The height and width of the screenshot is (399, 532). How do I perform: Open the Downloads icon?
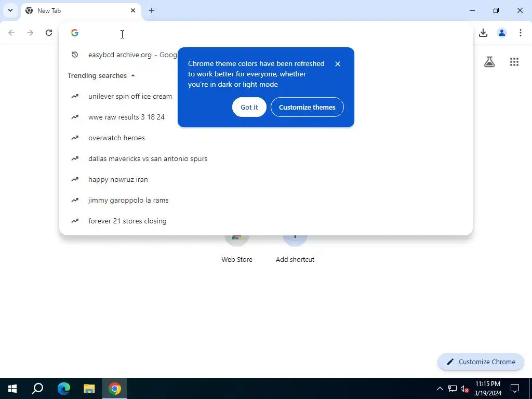[483, 33]
